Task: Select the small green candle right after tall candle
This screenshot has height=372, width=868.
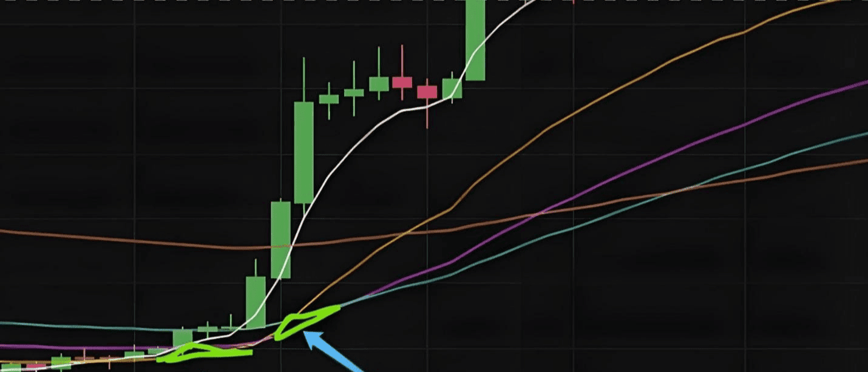Action: tap(329, 99)
